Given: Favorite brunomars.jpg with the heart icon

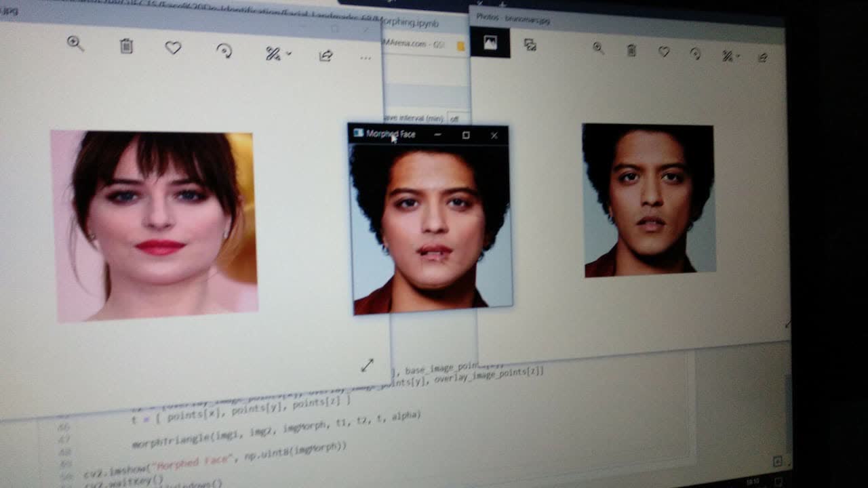Looking at the screenshot, I should click(x=664, y=52).
